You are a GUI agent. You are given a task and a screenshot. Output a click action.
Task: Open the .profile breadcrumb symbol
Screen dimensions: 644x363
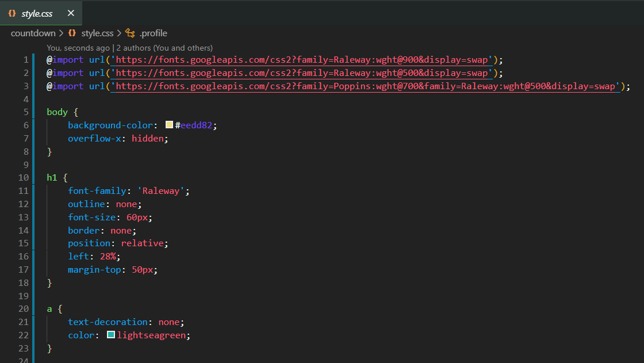(x=153, y=33)
